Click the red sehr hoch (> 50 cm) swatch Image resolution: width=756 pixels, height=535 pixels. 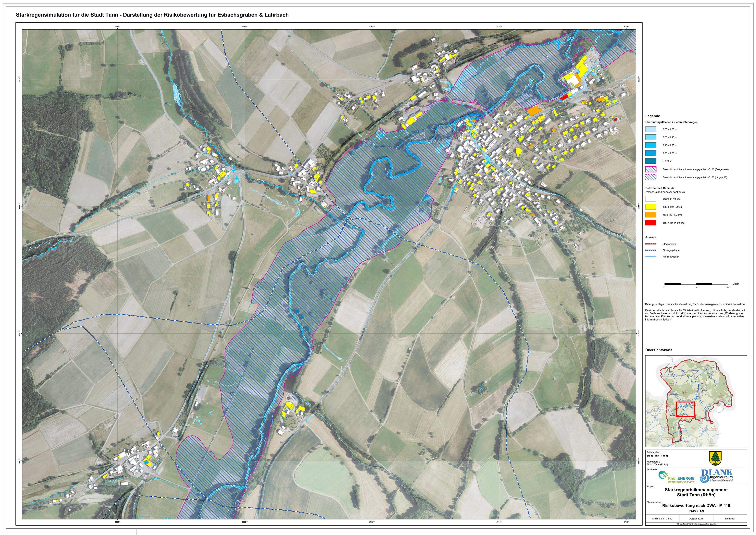click(651, 223)
